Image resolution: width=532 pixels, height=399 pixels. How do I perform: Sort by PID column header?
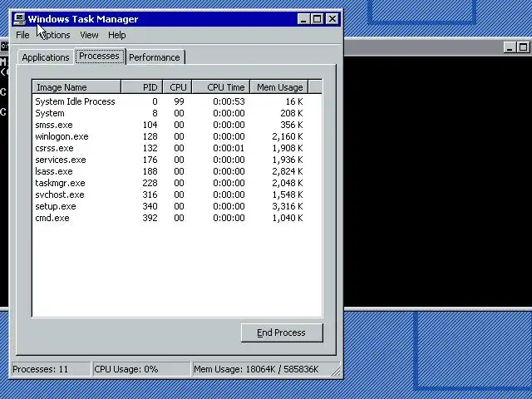point(142,87)
